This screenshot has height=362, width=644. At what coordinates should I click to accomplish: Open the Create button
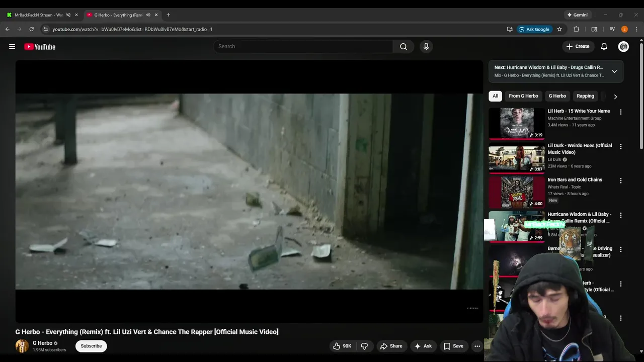point(578,46)
